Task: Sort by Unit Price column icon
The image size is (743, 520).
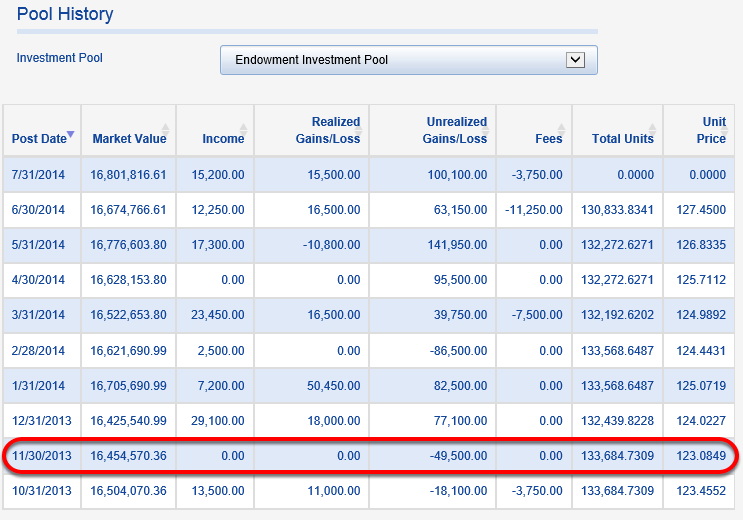Action: [x=725, y=130]
